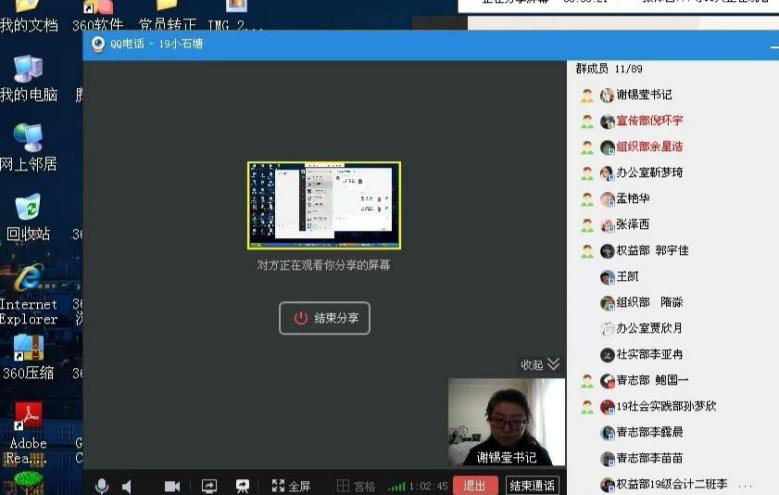Turn on the video camera icon

tap(172, 486)
